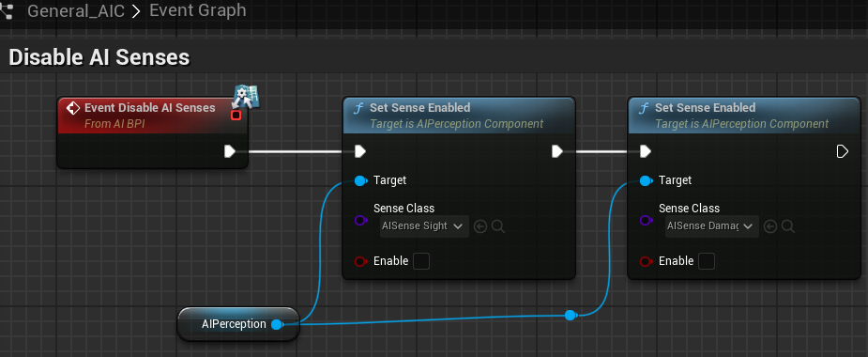Toggle the Enable checkbox on the Damage node
This screenshot has height=357, width=868.
coord(707,261)
